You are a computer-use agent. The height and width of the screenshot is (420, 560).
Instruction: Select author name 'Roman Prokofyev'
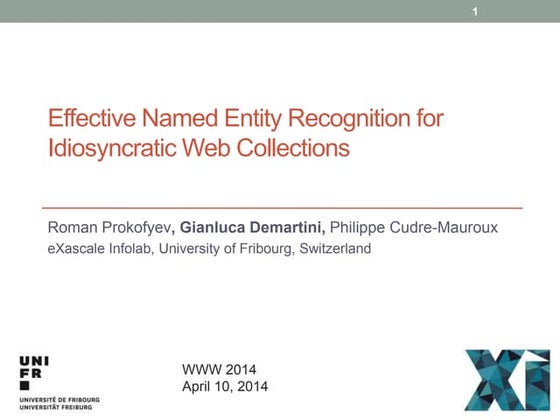[109, 228]
